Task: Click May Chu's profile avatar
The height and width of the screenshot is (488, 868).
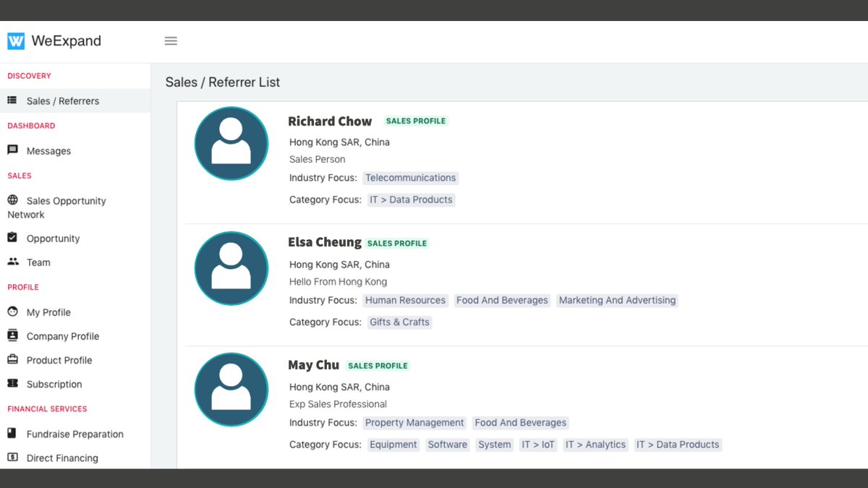Action: pyautogui.click(x=231, y=390)
